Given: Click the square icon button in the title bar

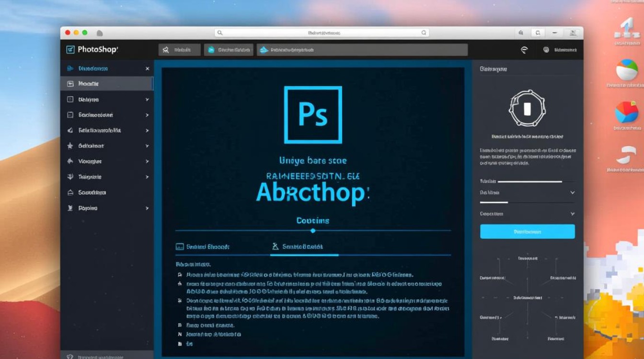Looking at the screenshot, I should tap(538, 33).
